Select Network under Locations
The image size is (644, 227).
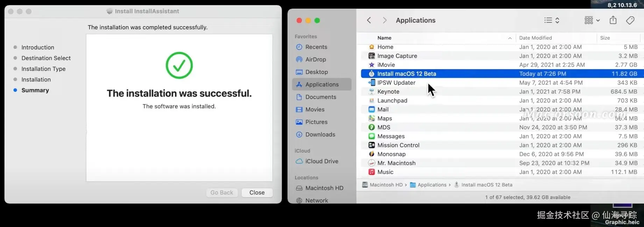pos(317,200)
